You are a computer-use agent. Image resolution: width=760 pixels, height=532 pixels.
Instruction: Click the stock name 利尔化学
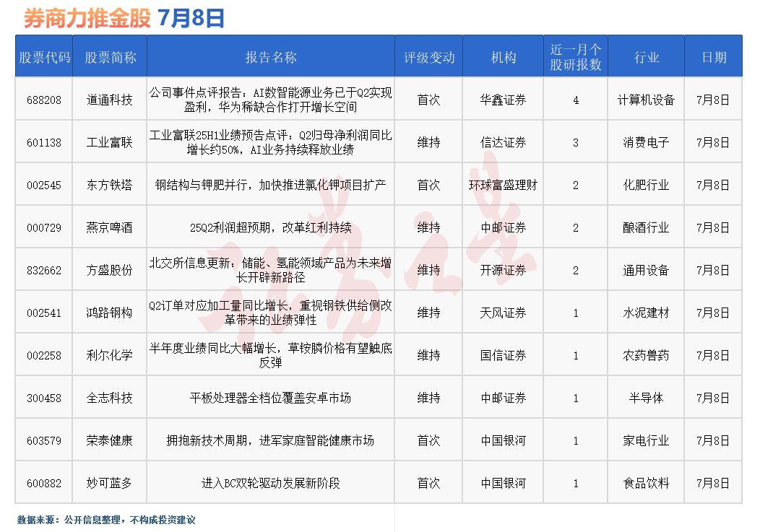(x=110, y=356)
